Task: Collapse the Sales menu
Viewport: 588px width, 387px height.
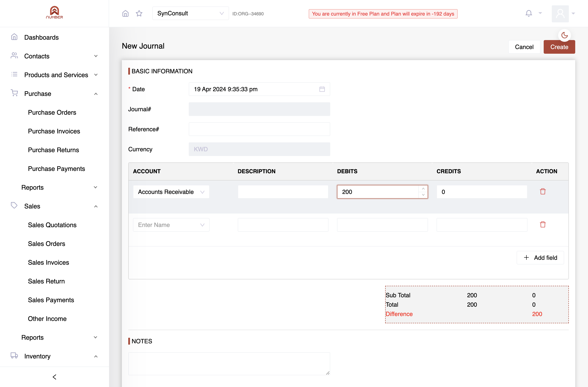Action: tap(54, 206)
